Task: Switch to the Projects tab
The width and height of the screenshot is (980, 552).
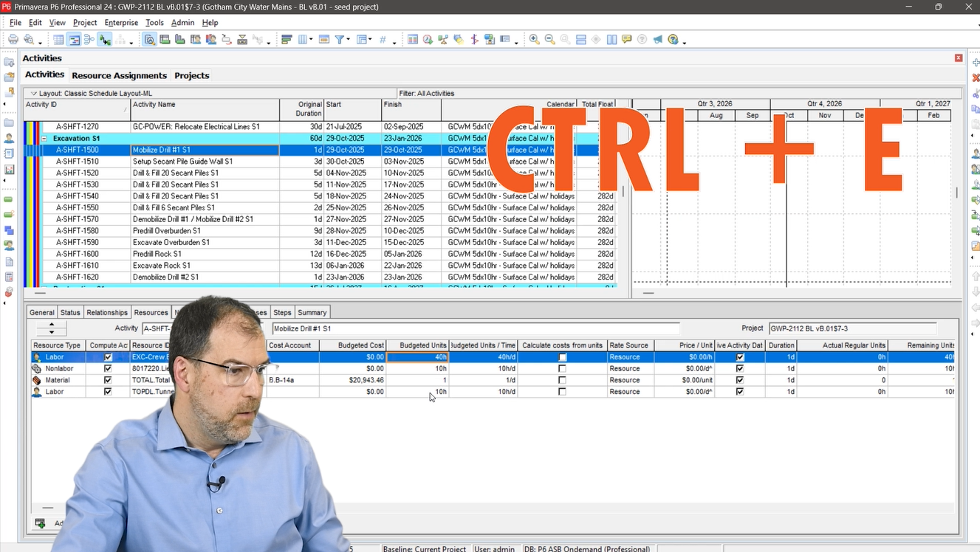Action: pos(192,75)
